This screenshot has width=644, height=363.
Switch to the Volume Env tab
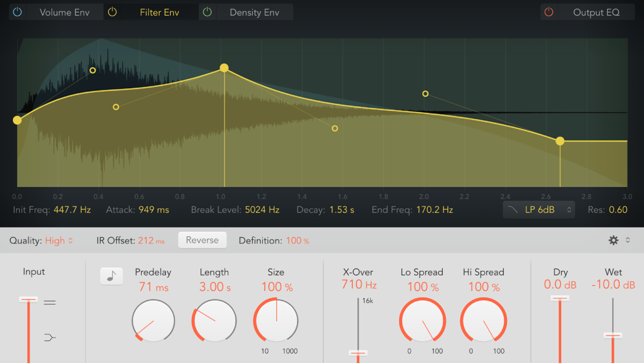64,12
